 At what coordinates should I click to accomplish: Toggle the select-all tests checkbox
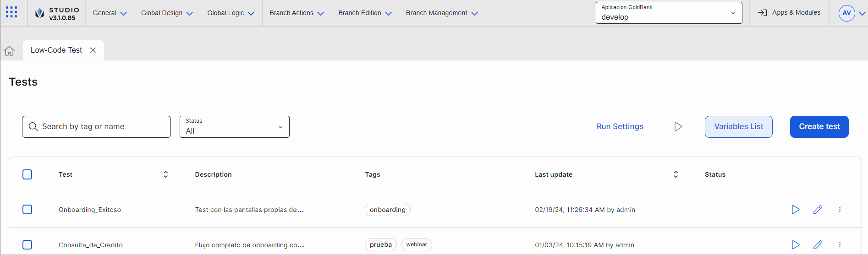pyautogui.click(x=27, y=174)
